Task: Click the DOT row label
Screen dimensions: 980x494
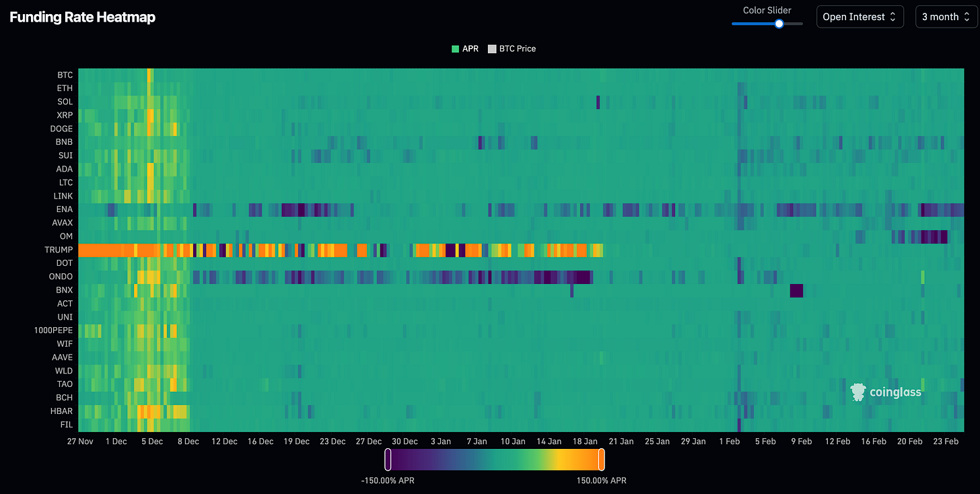Action: tap(65, 263)
